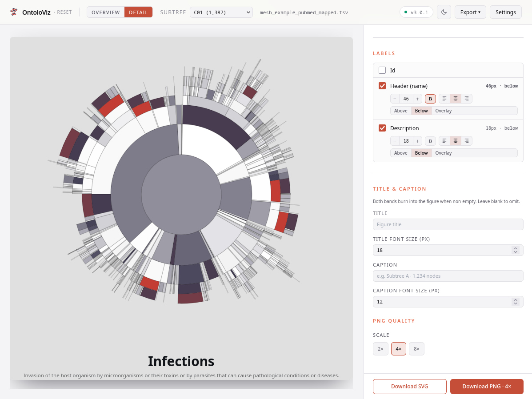Align Header label right
The image size is (532, 399).
coord(467,99)
